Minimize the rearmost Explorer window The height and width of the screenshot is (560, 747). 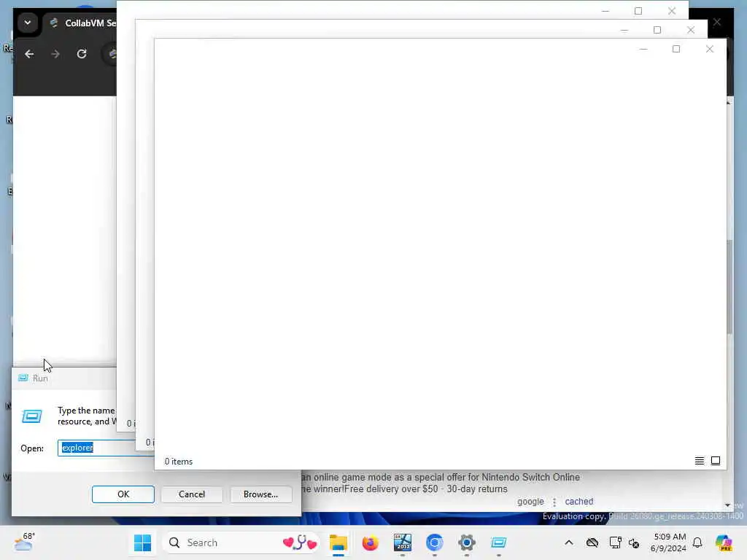click(605, 11)
